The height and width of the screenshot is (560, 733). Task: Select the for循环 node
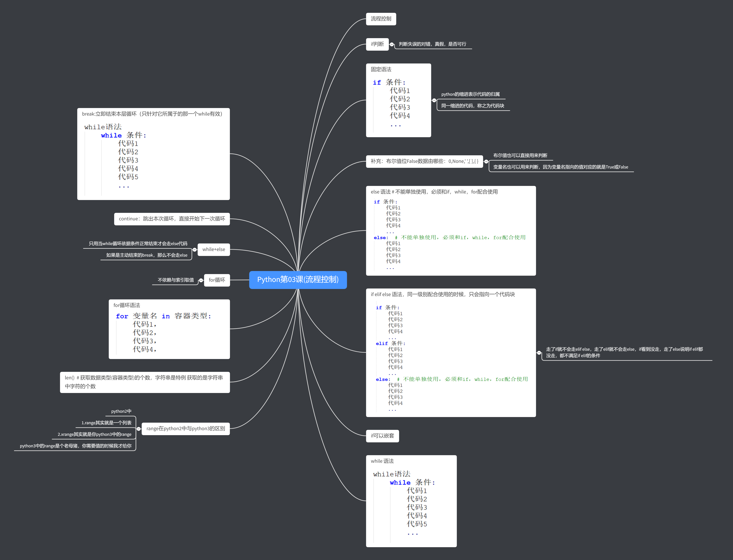tap(217, 280)
